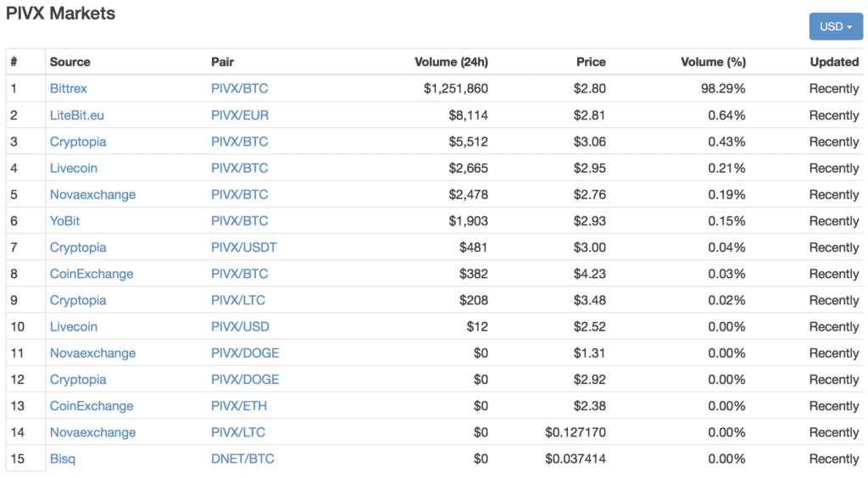The height and width of the screenshot is (478, 868).
Task: Open Cryptopia link in row 3
Action: (x=78, y=142)
